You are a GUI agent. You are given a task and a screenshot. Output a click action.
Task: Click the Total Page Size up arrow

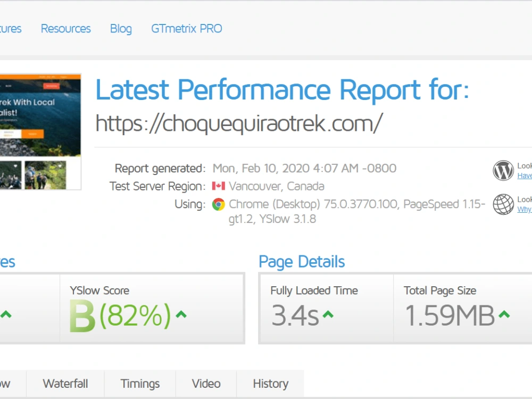click(504, 314)
